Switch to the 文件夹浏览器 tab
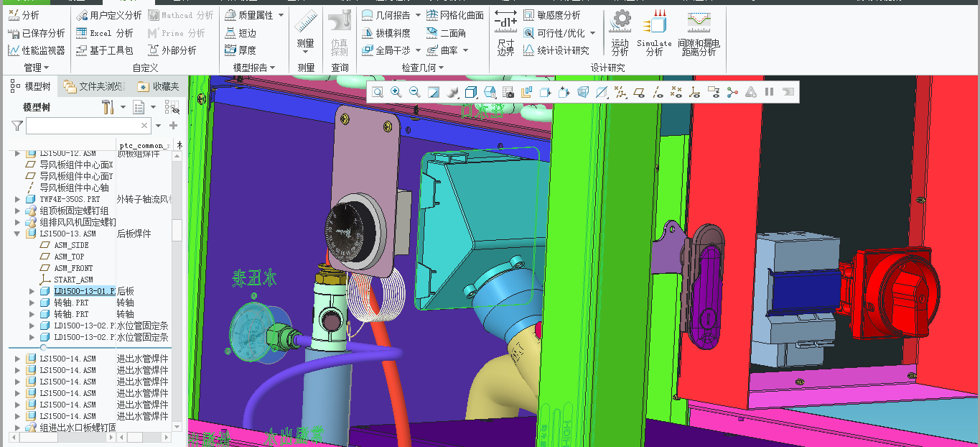 [94, 86]
